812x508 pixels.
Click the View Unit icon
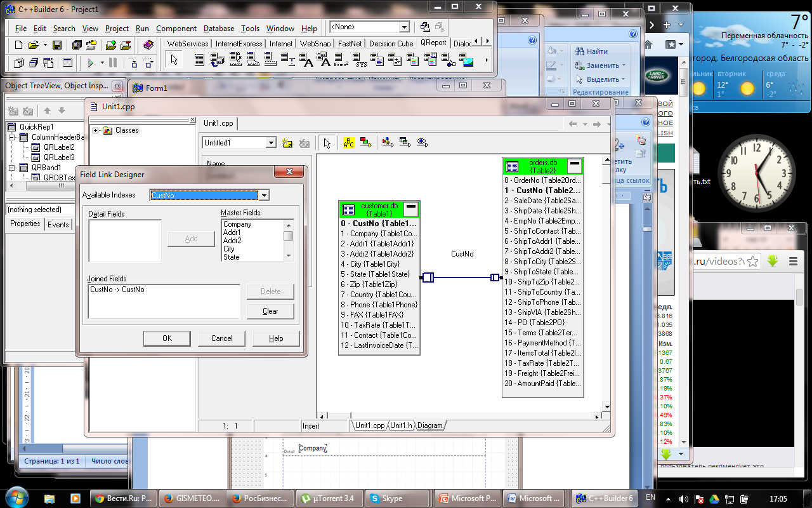point(18,63)
